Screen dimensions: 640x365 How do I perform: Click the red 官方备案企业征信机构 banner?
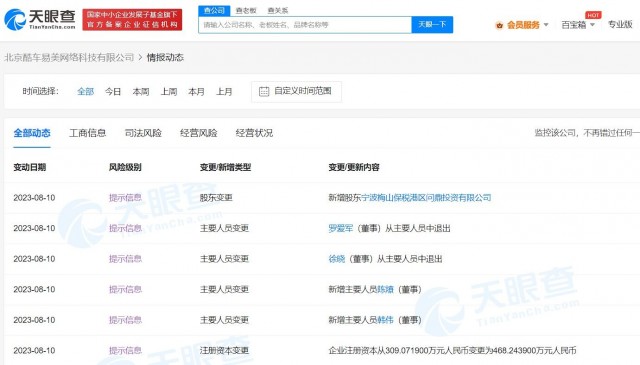click(x=132, y=20)
